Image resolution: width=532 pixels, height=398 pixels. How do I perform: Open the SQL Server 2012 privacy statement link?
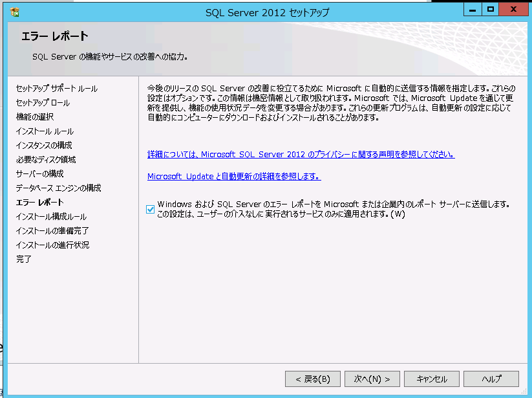(x=301, y=155)
